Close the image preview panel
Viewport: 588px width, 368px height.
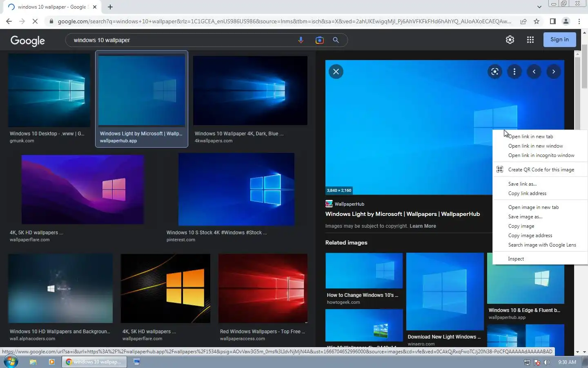pyautogui.click(x=336, y=72)
